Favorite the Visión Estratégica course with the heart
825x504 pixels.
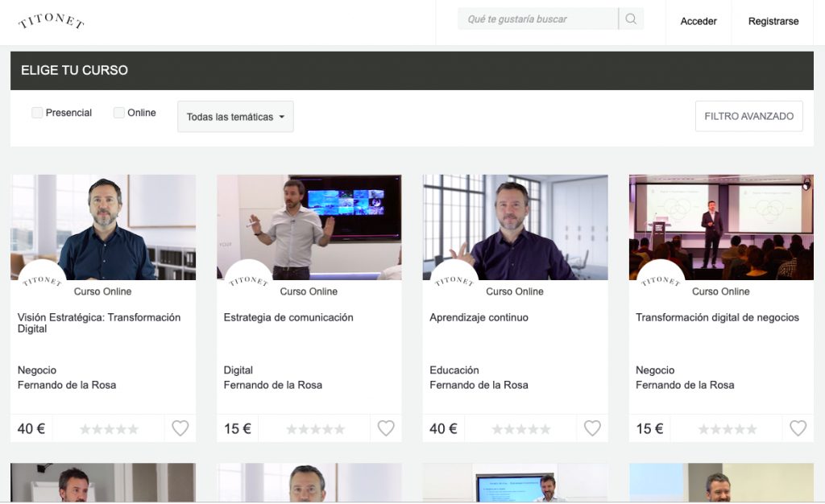pos(180,428)
